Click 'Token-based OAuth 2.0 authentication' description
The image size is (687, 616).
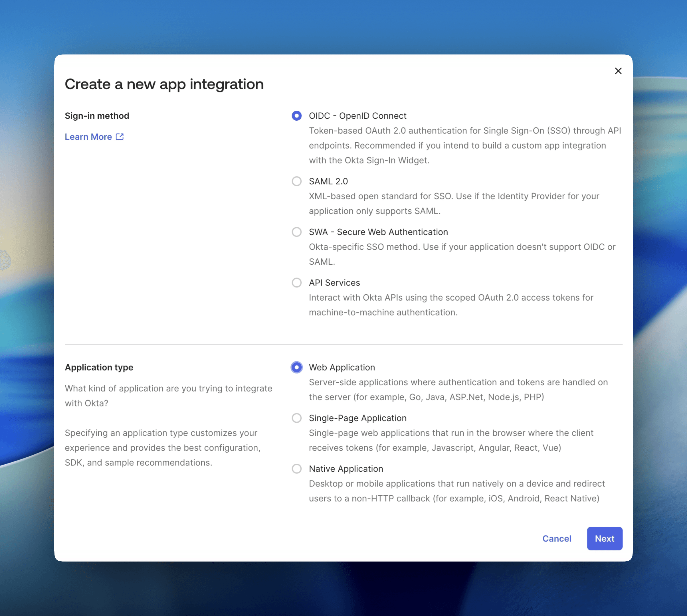pos(465,145)
